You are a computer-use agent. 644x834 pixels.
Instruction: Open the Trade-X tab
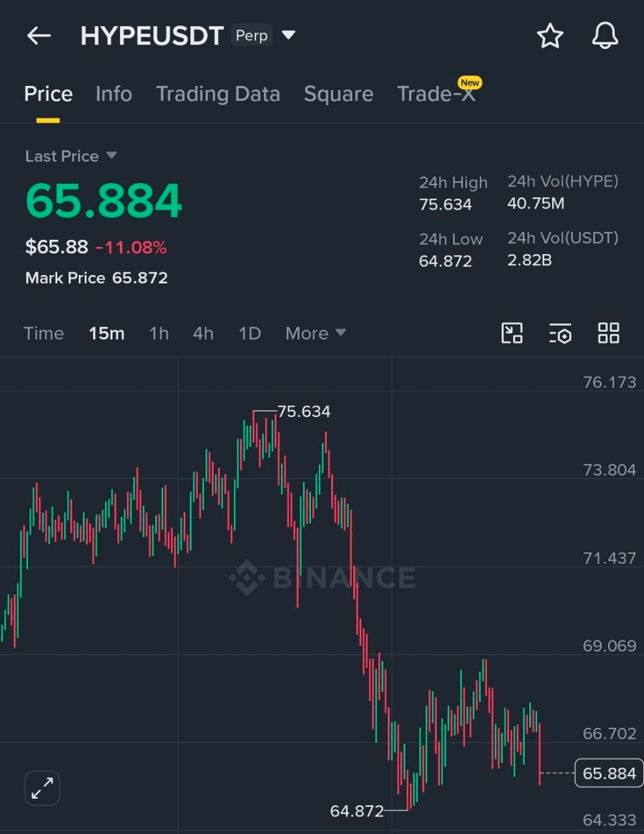coord(438,94)
